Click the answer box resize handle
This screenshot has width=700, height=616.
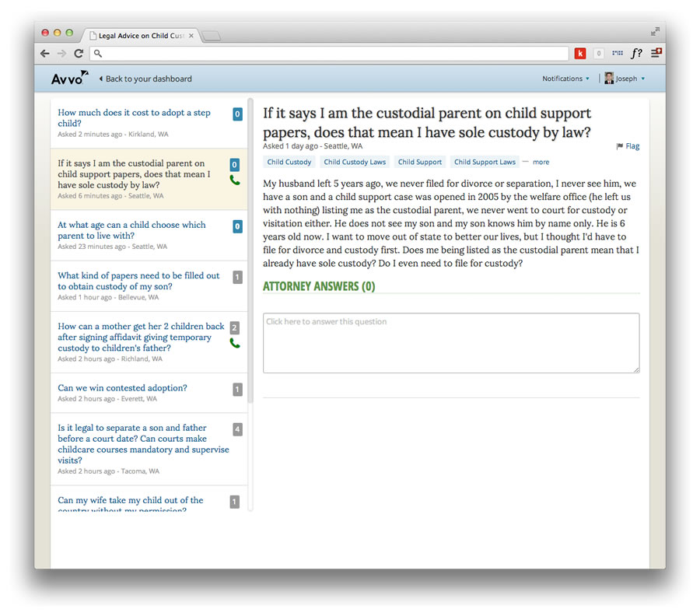coord(636,369)
